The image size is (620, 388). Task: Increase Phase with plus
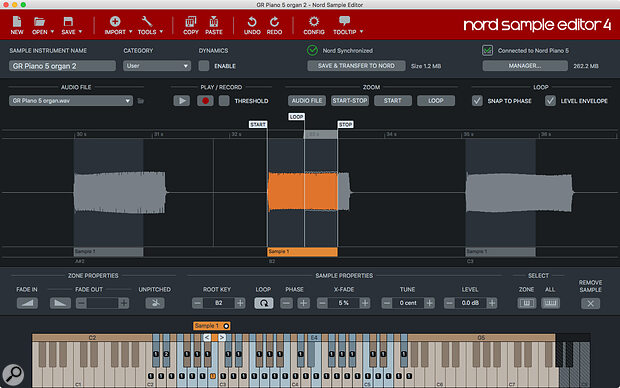[303, 303]
